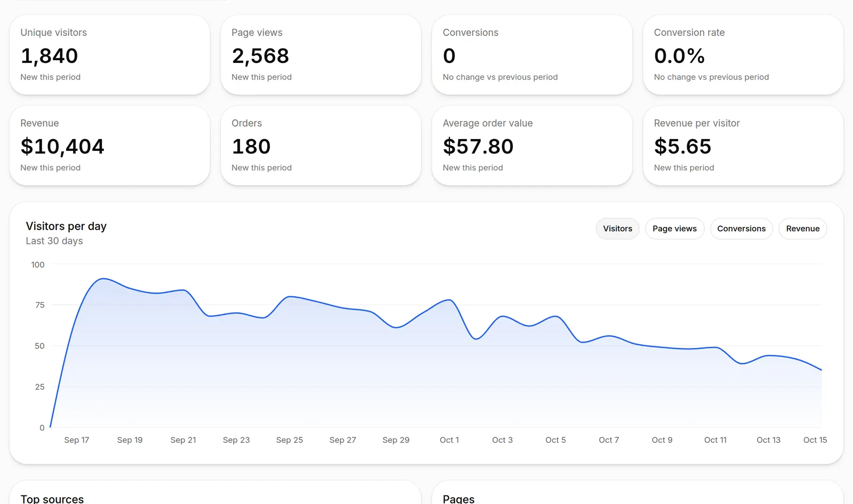
Task: Click the Conversion rate value 0.0%
Action: click(679, 56)
